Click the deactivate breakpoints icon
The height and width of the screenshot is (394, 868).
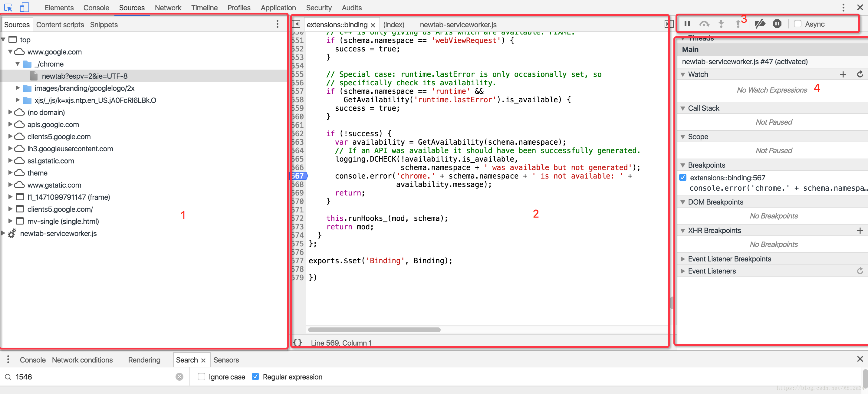pyautogui.click(x=760, y=24)
